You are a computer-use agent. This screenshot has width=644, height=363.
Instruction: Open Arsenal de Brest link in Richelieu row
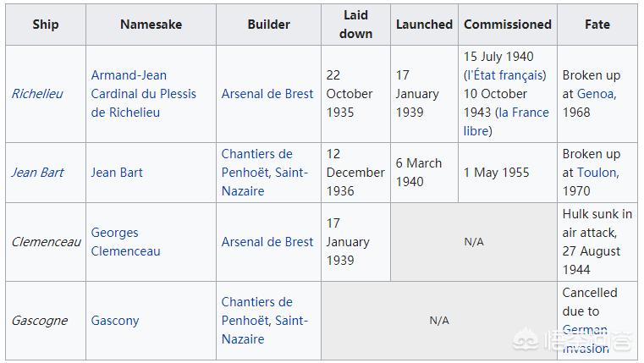267,94
